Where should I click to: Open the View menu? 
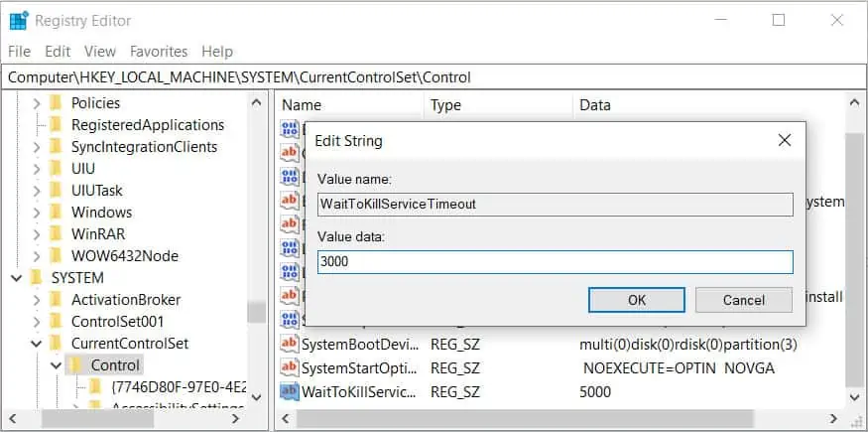(x=100, y=52)
